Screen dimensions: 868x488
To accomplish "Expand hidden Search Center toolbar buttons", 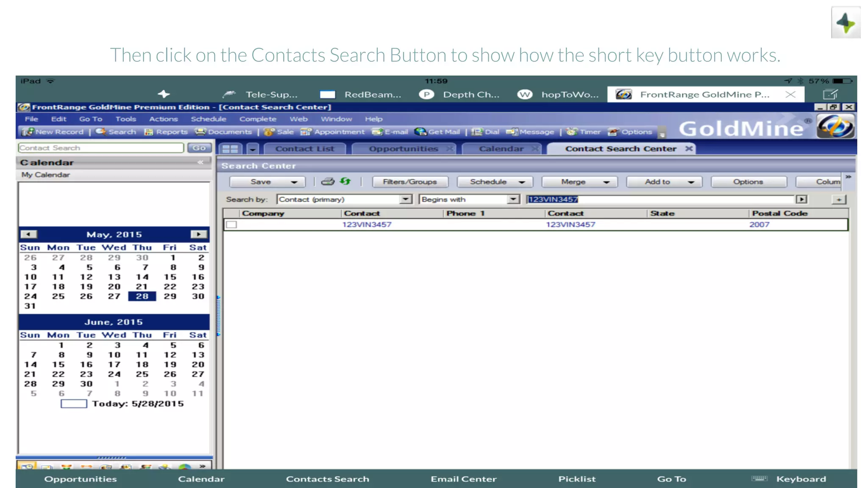I will 848,177.
